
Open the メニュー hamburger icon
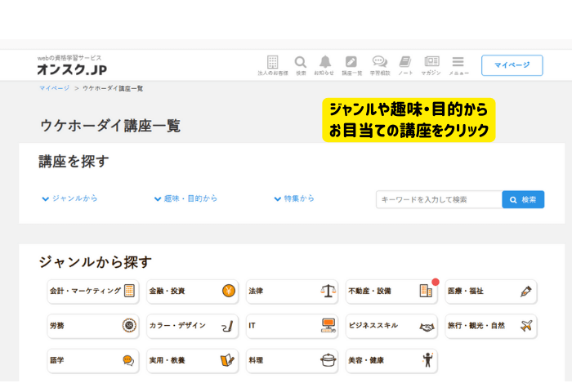(x=458, y=63)
